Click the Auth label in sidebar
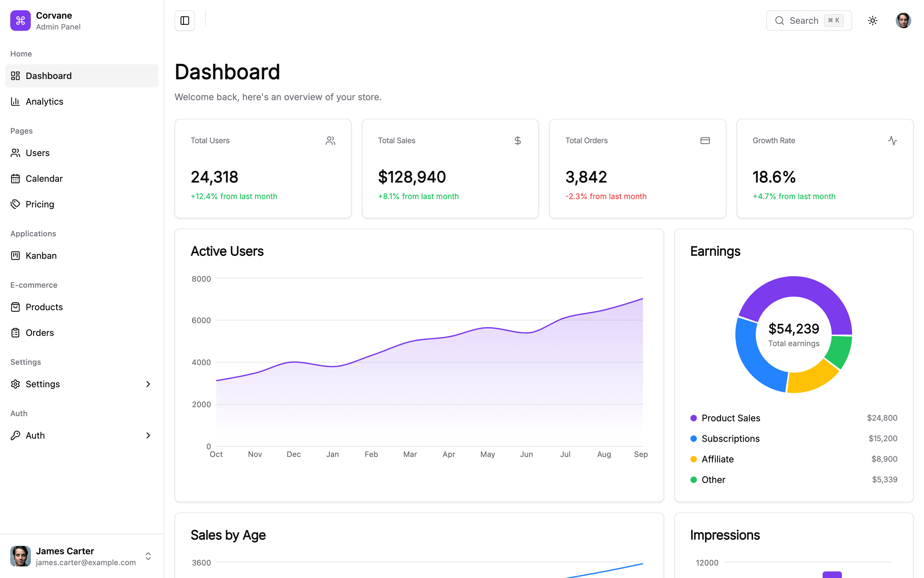 (x=35, y=435)
